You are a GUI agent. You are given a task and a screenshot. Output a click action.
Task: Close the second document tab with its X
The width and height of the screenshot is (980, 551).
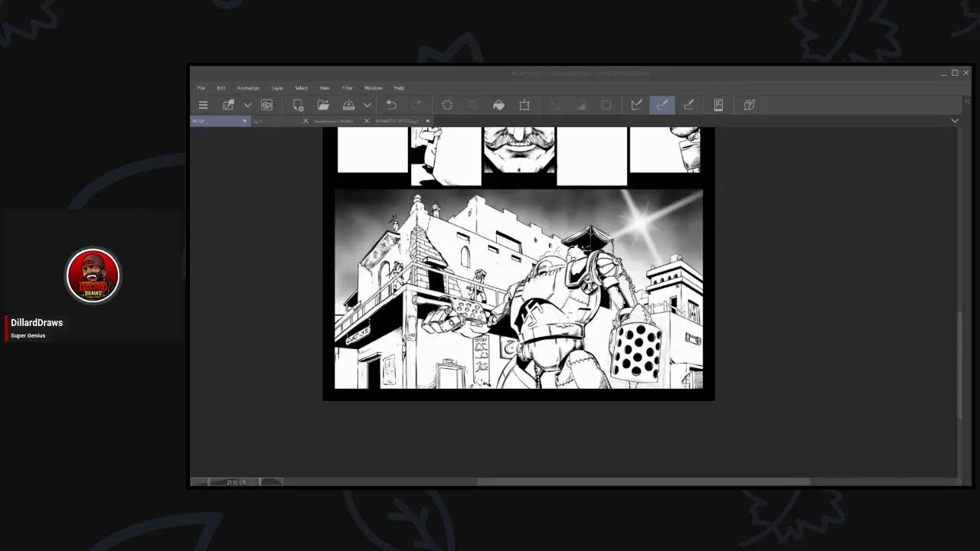[x=305, y=121]
